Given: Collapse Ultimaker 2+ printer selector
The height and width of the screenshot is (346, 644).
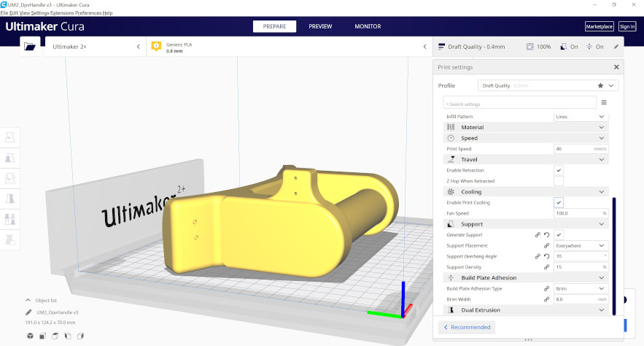Looking at the screenshot, I should [x=139, y=47].
